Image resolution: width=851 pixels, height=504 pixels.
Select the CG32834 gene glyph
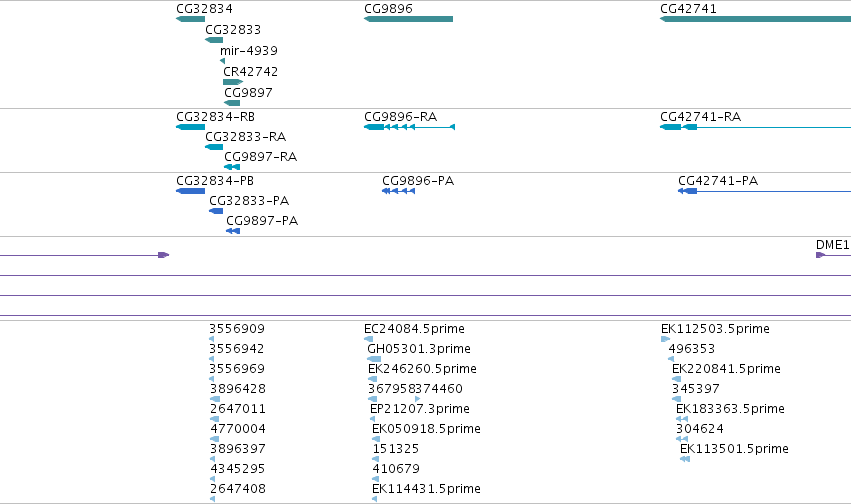[190, 19]
